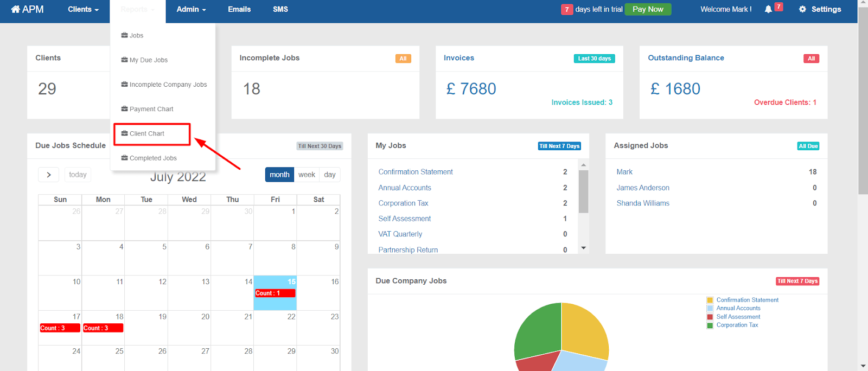Open the Emails menu
The width and height of the screenshot is (868, 371).
(239, 9)
